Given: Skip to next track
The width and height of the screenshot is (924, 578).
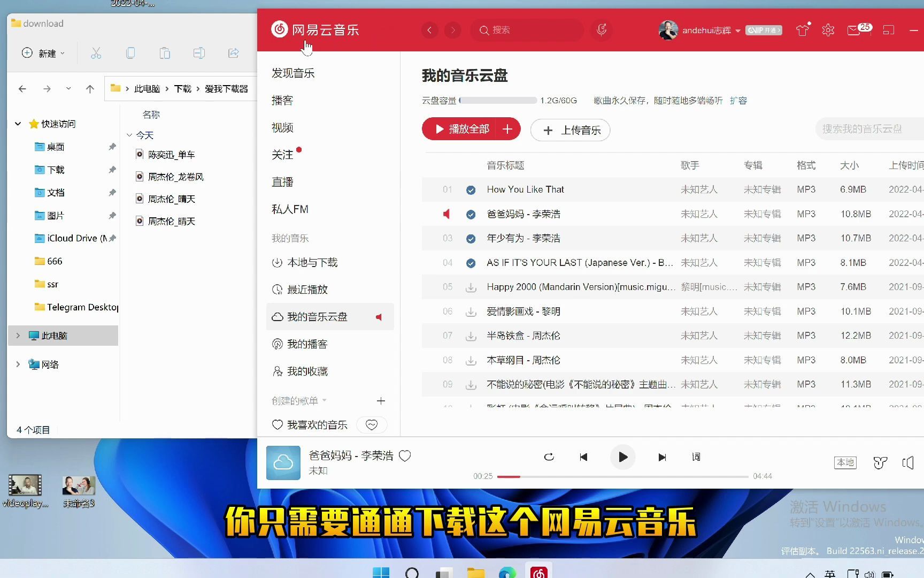Looking at the screenshot, I should [662, 457].
